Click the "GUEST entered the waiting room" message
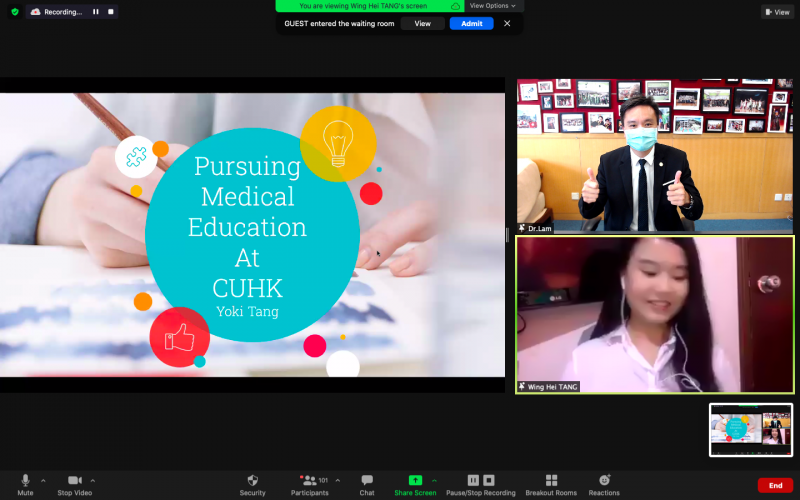The height and width of the screenshot is (500, 800). (x=339, y=23)
